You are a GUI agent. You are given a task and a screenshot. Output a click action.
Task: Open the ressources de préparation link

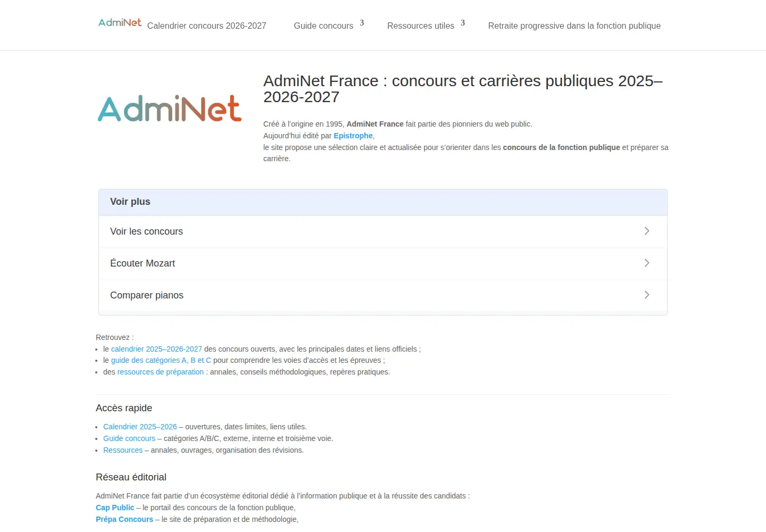[161, 372]
